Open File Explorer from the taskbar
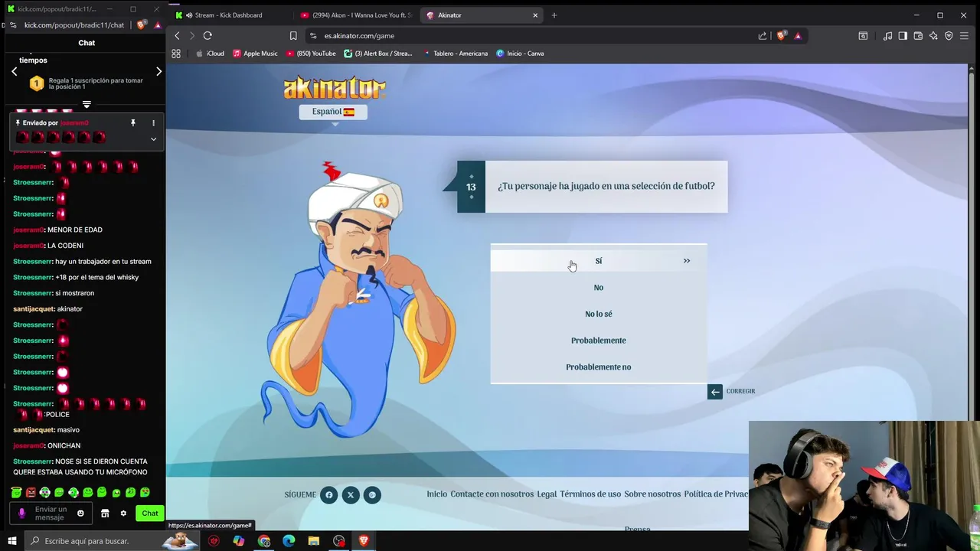The height and width of the screenshot is (551, 980). point(314,541)
